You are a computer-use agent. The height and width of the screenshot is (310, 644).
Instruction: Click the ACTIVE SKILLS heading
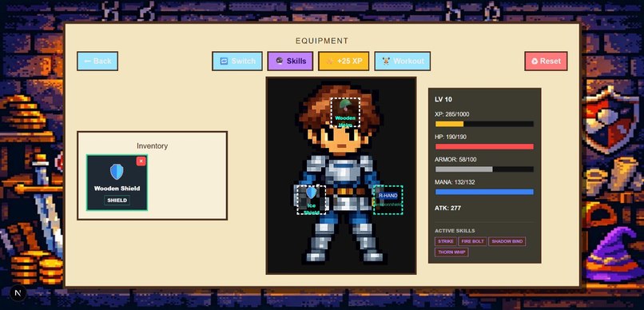point(455,231)
